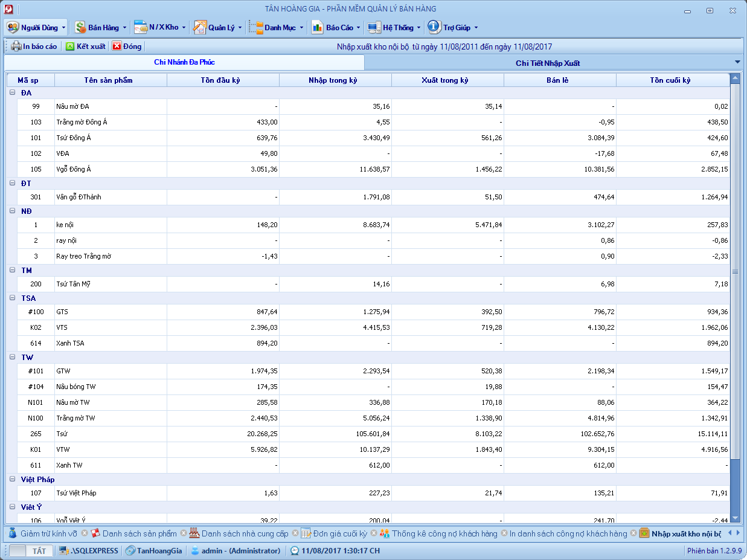Image resolution: width=747 pixels, height=560 pixels.
Task: Click the vertical scrollbar down arrow
Action: coord(735,518)
